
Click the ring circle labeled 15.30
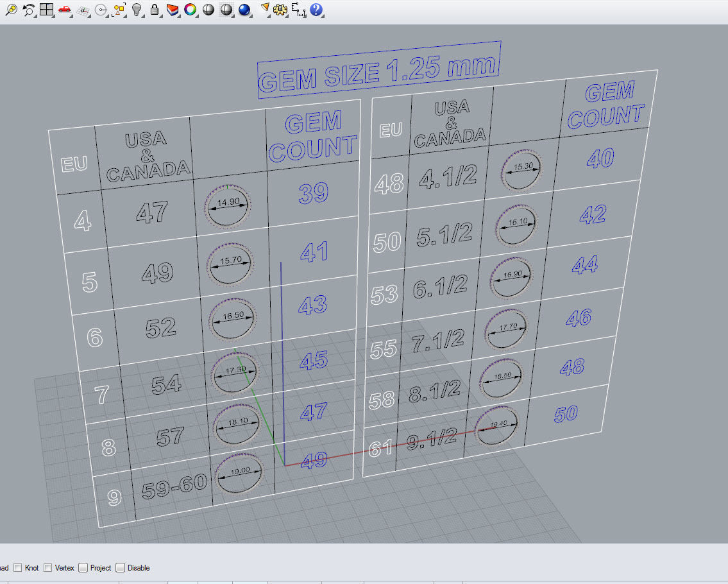tap(522, 171)
